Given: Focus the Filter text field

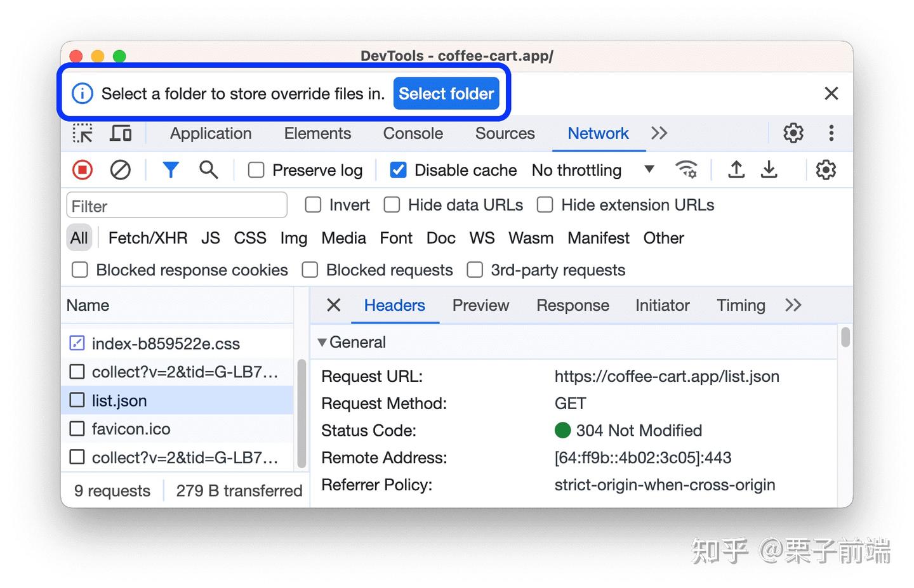Looking at the screenshot, I should click(177, 206).
